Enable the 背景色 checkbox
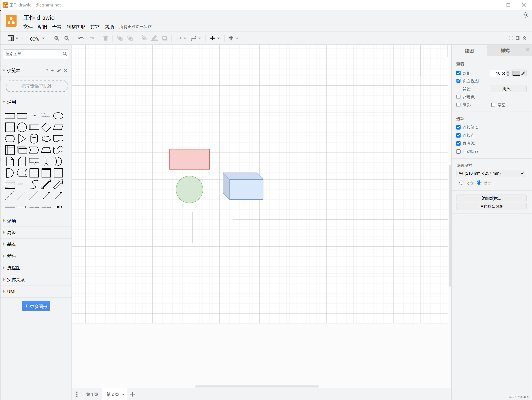The image size is (532, 400). click(458, 97)
